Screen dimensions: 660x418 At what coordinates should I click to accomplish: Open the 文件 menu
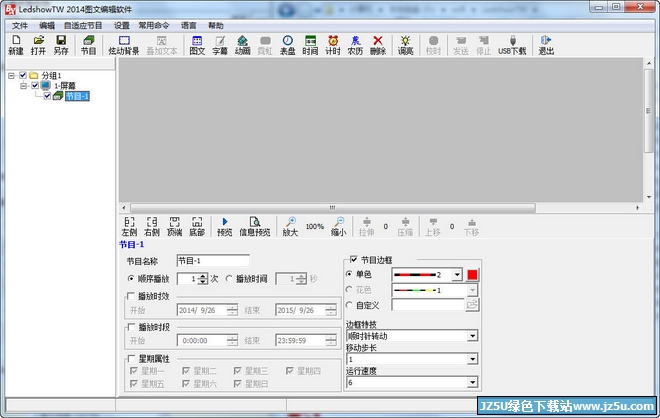click(x=20, y=26)
